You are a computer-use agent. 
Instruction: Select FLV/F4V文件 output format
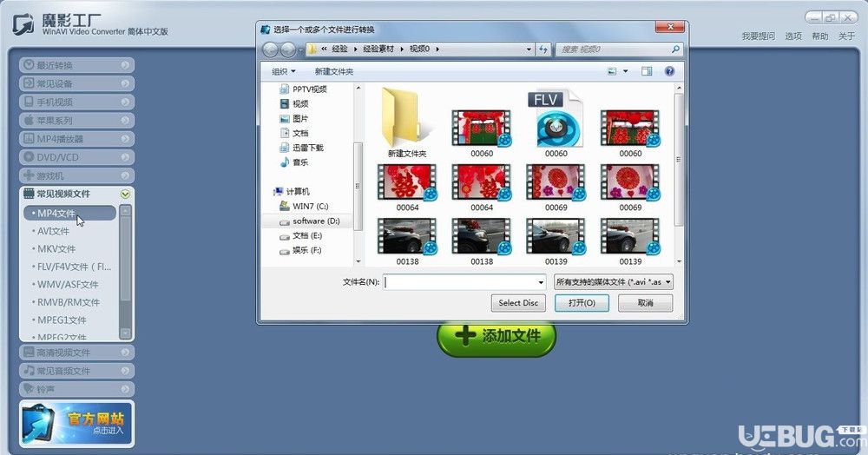tap(74, 267)
